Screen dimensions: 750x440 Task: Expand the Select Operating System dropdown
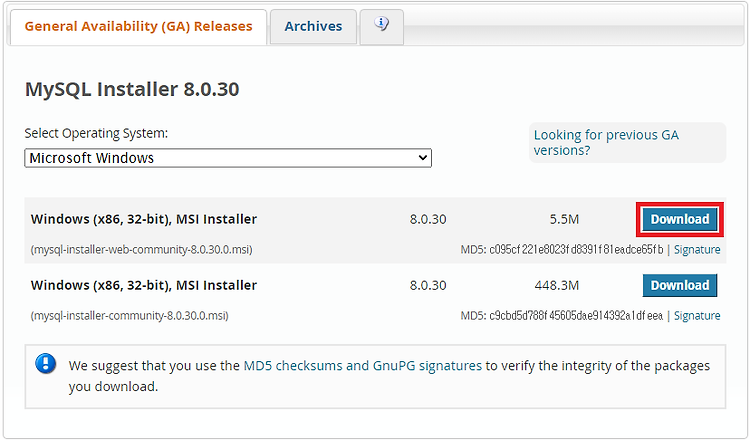click(228, 158)
